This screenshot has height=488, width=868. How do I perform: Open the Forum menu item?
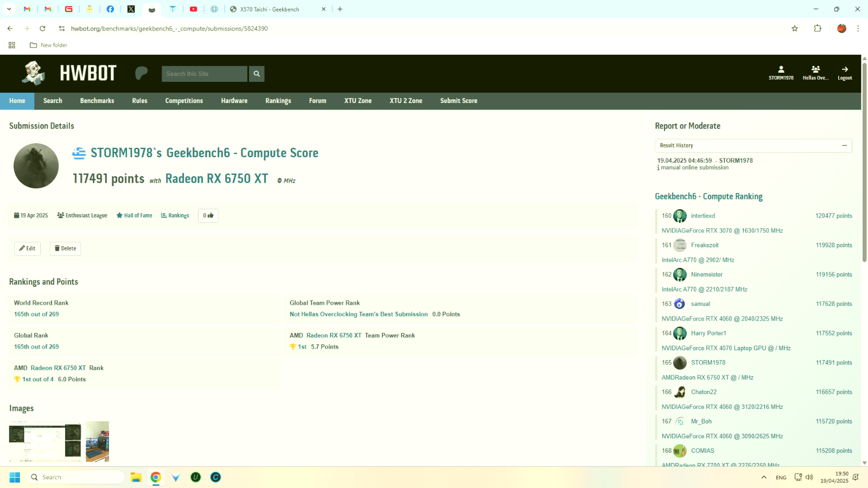coord(318,101)
